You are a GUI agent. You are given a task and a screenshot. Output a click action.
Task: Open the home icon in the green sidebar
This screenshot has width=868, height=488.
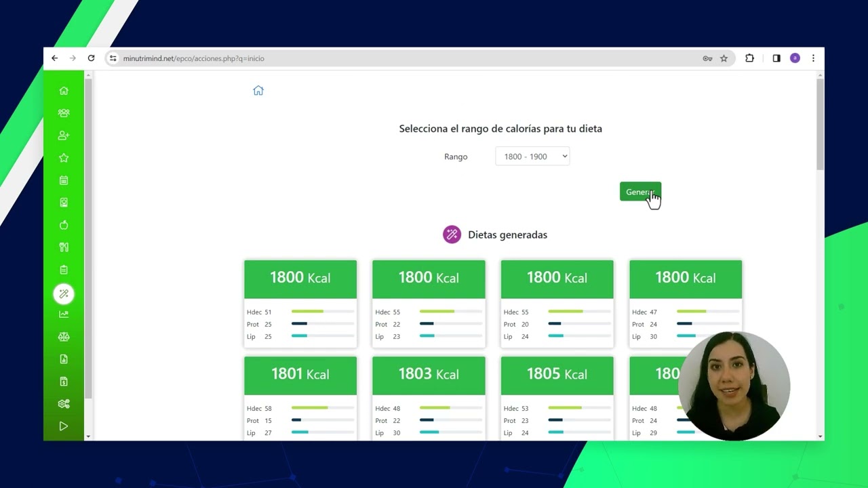[x=64, y=91]
